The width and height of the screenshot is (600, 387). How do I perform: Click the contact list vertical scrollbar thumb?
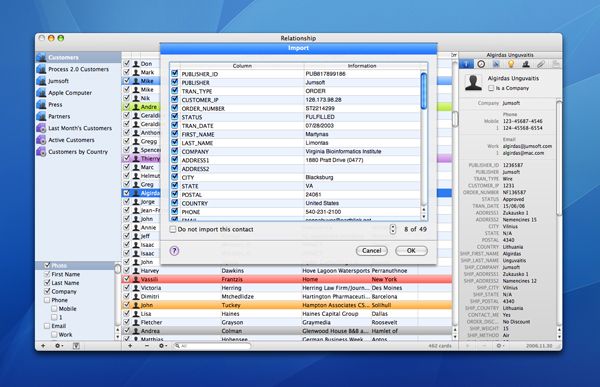pos(455,119)
